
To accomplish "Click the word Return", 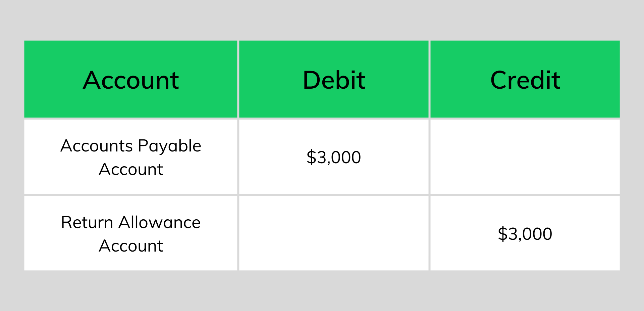I will [x=87, y=222].
